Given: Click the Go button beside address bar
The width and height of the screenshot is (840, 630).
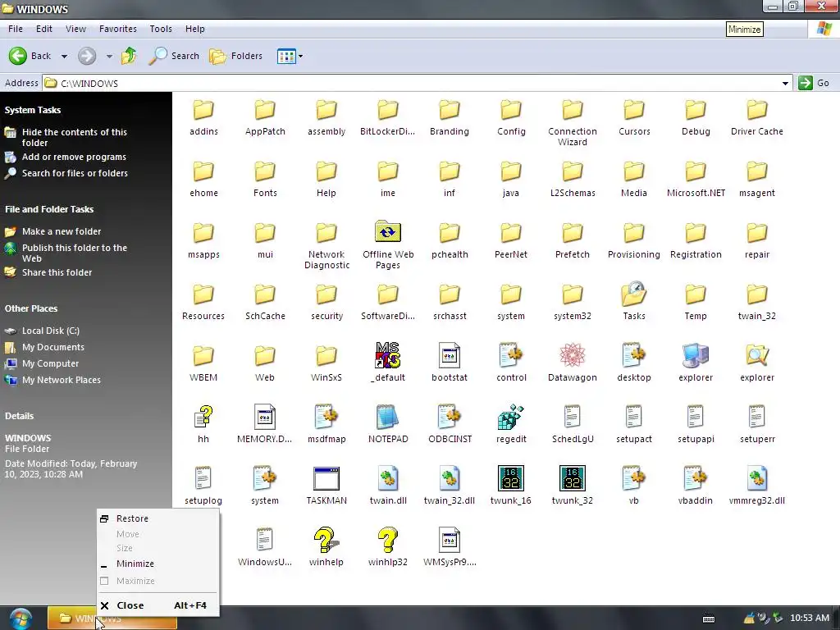Looking at the screenshot, I should pyautogui.click(x=814, y=83).
